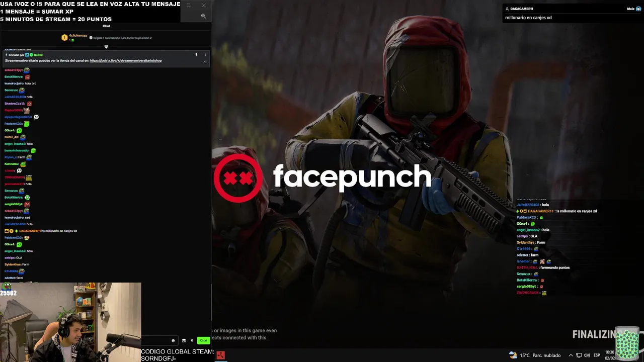Open the network icon in system tray
This screenshot has height=362, width=644.
pyautogui.click(x=579, y=355)
